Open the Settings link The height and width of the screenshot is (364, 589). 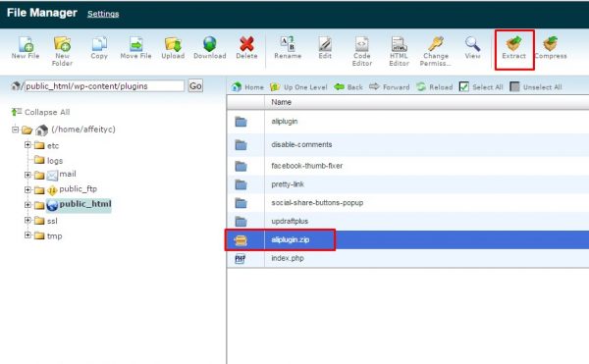[103, 14]
